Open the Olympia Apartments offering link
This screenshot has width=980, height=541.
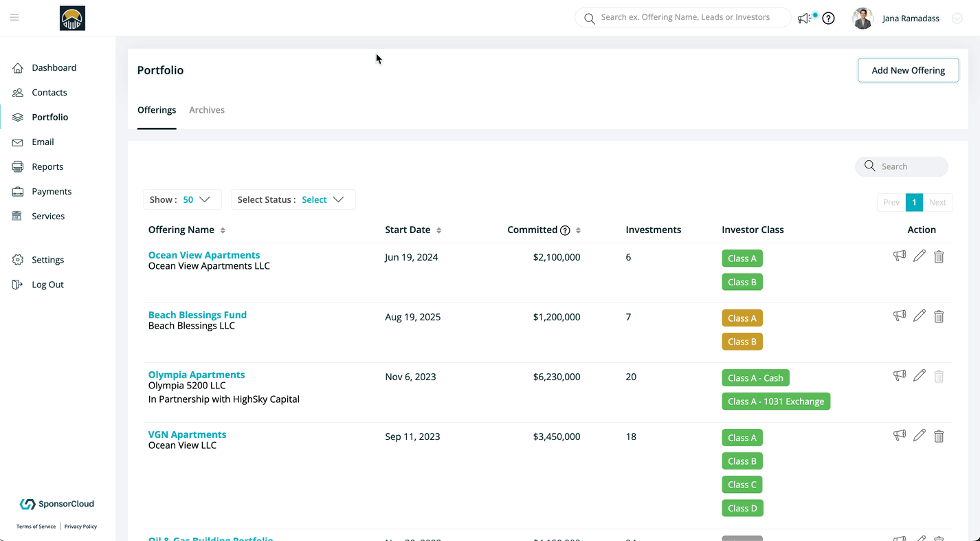[197, 375]
